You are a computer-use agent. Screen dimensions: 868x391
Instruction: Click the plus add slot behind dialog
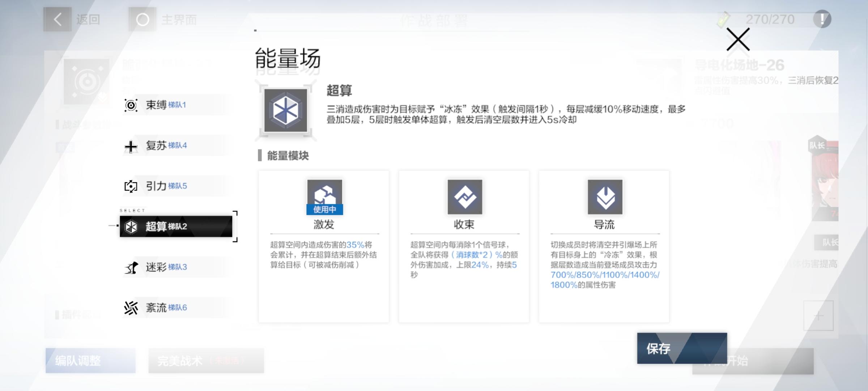[x=818, y=316]
